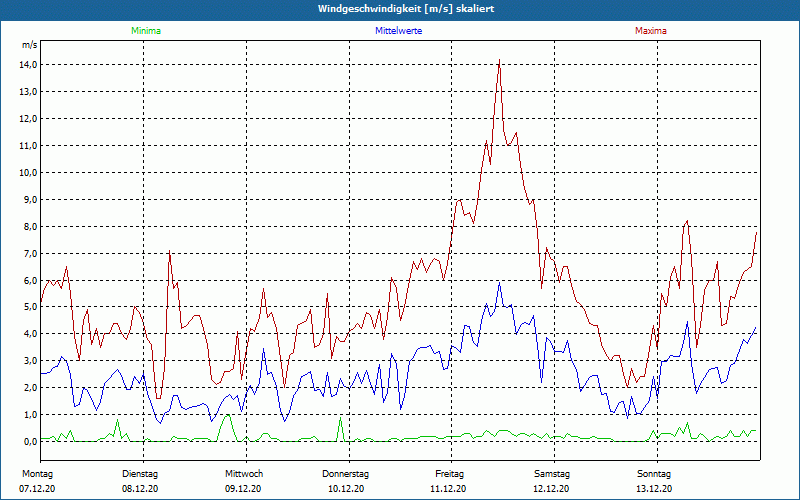Click the 7,0 y-axis value
800x500 pixels.
tap(30, 254)
